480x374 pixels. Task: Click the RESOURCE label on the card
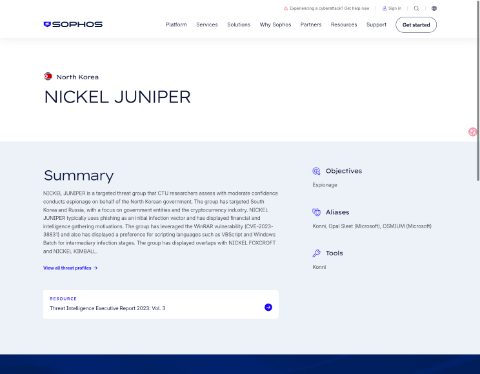click(x=63, y=299)
